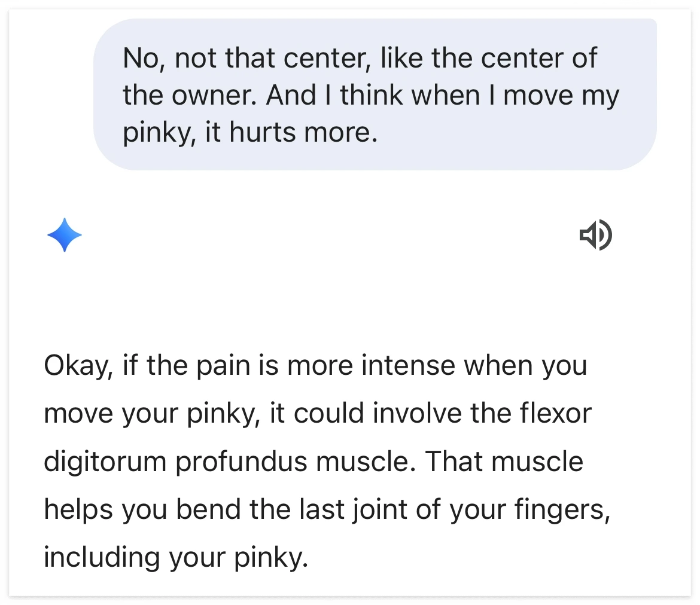Click the word "joint" in the response
Viewport: 700px width, 605px height.
339,509
